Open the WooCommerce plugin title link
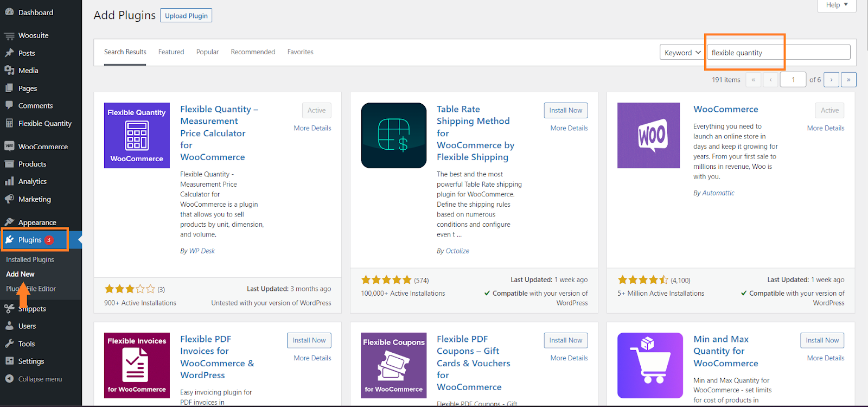 pos(726,109)
